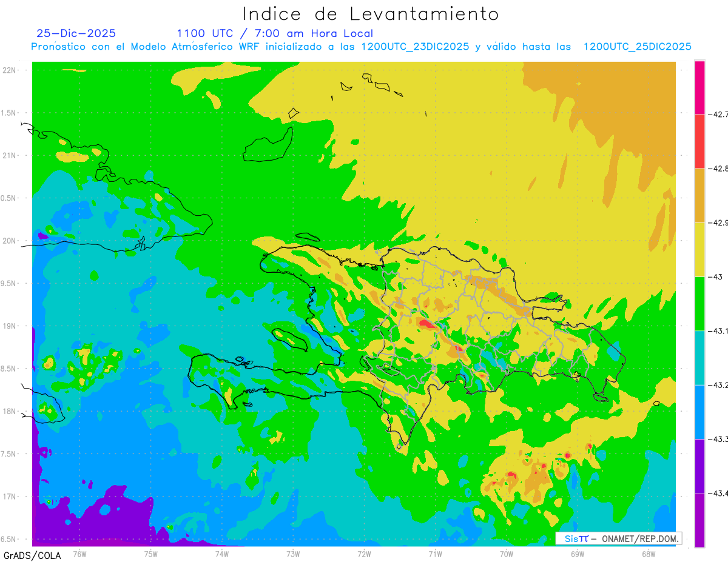The image size is (728, 562).
Task: Click the '74W' longitude label
Action: [222, 554]
